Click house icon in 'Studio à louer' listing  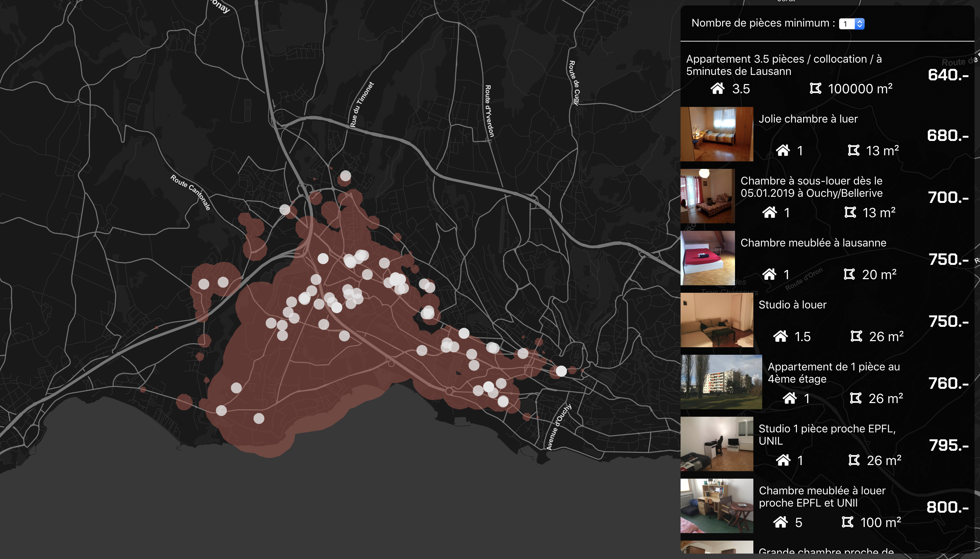[780, 336]
